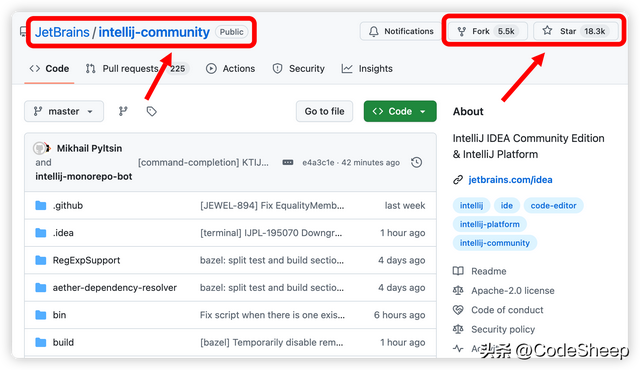Screen dimensions: 640x370
Task: Select the code-editor topic tag
Action: tap(553, 206)
